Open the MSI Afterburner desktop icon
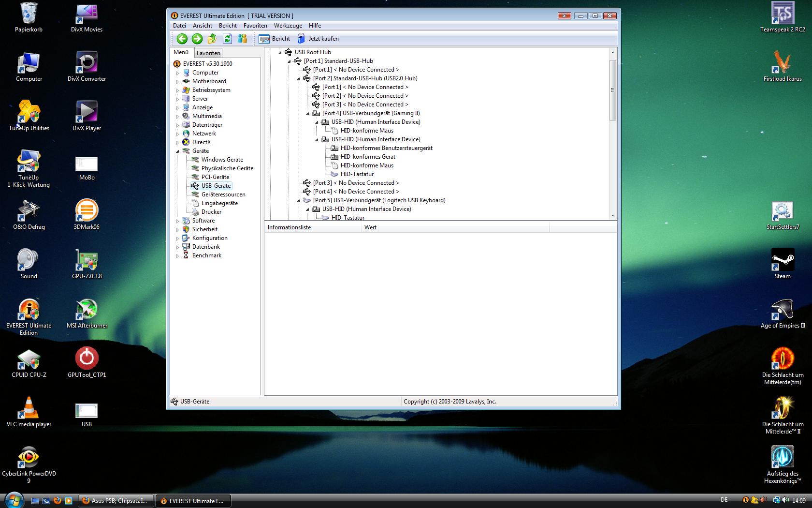Viewport: 812px width, 508px height. coord(87,314)
